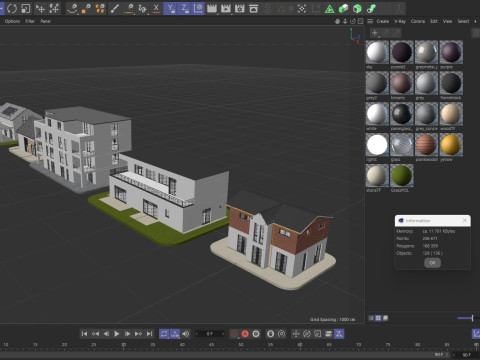Click the render view clapperboard icon
The image size is (480, 360).
click(212, 9)
